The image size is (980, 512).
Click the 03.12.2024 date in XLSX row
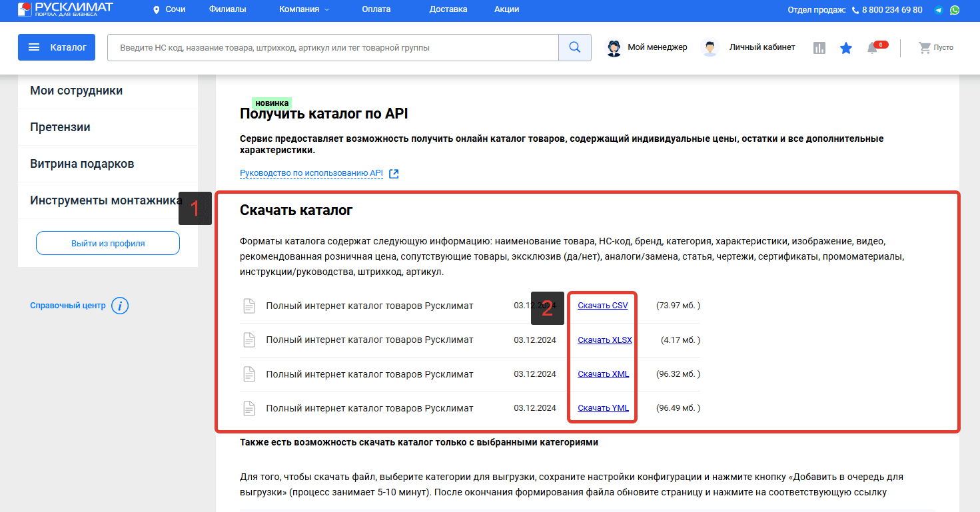[535, 340]
